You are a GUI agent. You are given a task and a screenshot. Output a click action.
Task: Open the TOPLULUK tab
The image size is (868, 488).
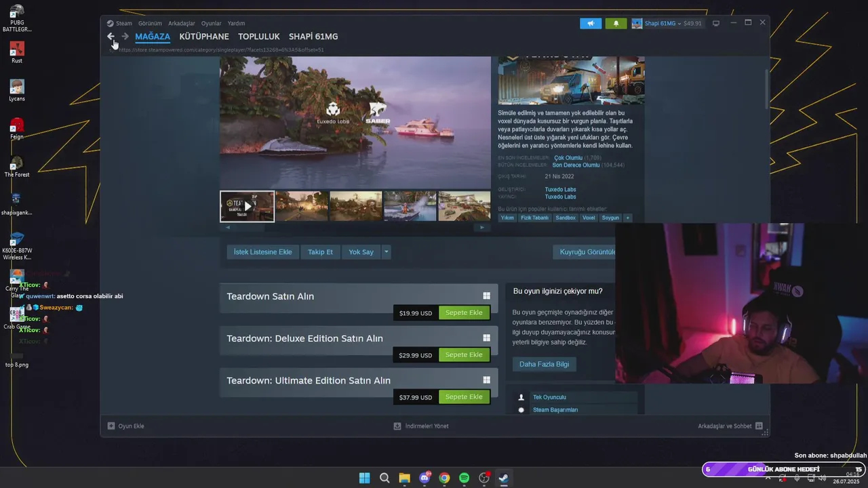[x=259, y=37]
